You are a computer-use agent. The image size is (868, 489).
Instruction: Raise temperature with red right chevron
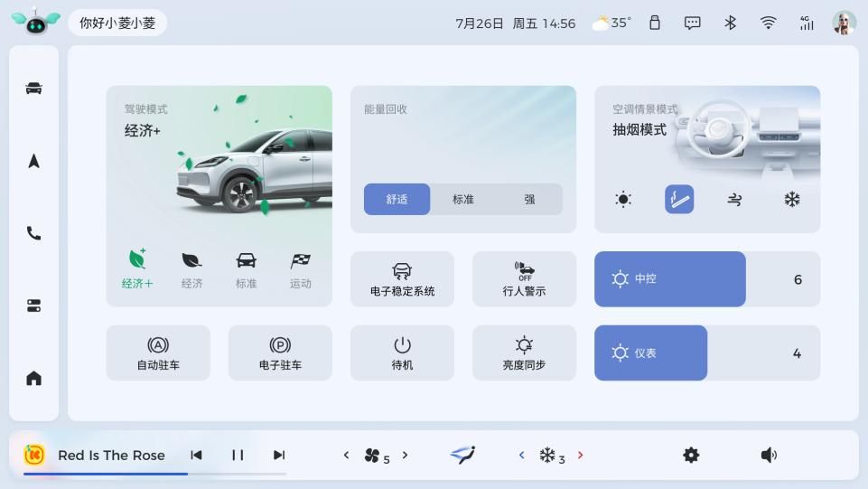tap(580, 456)
